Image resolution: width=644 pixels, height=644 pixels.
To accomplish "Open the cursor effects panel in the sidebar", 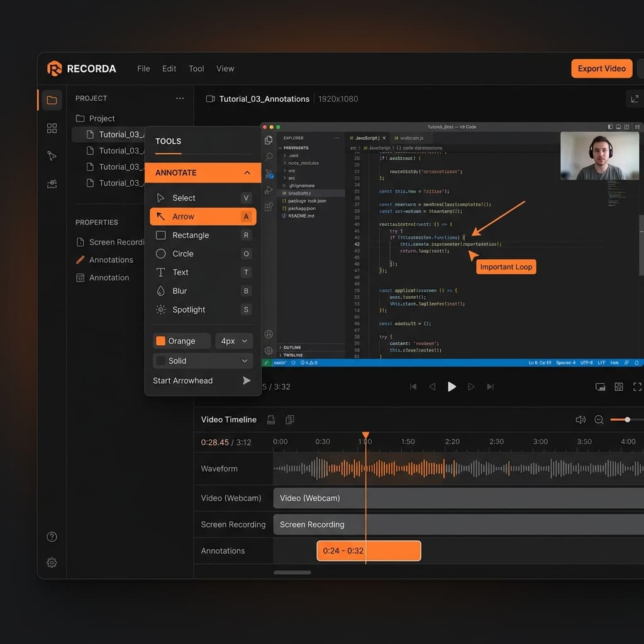I will pyautogui.click(x=51, y=156).
